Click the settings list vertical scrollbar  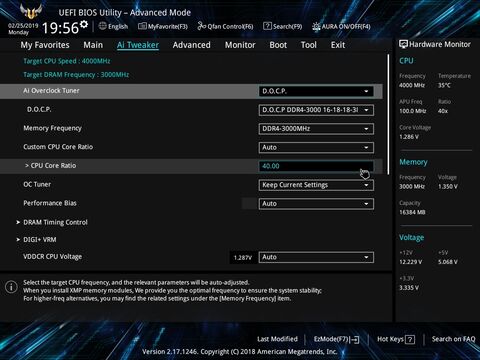[x=388, y=114]
